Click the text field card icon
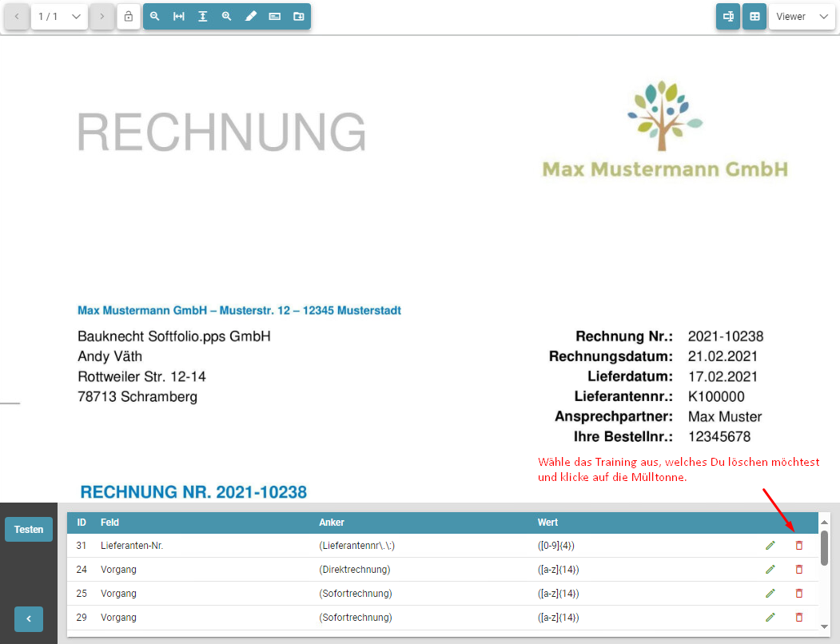 [x=275, y=17]
